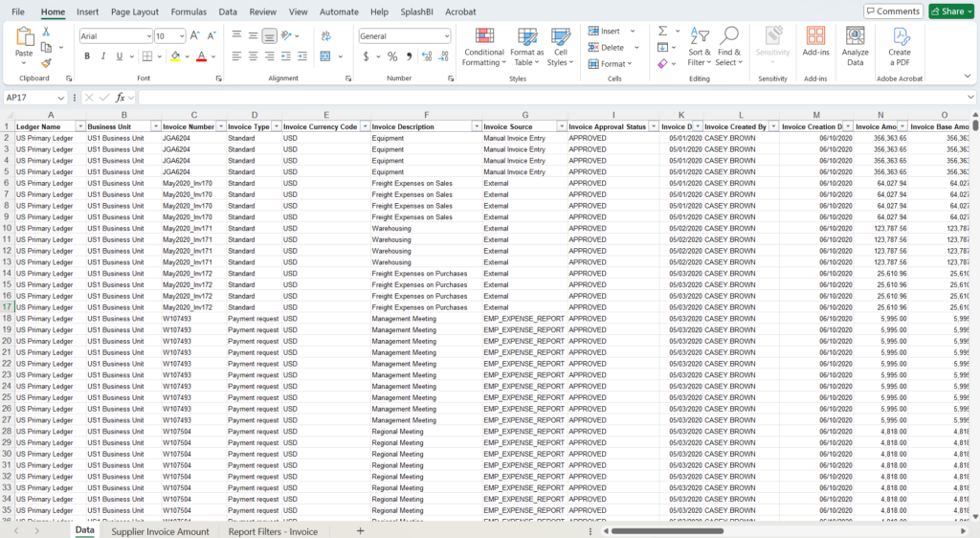Toggle Italic formatting
The width and height of the screenshot is (980, 538).
pyautogui.click(x=103, y=56)
